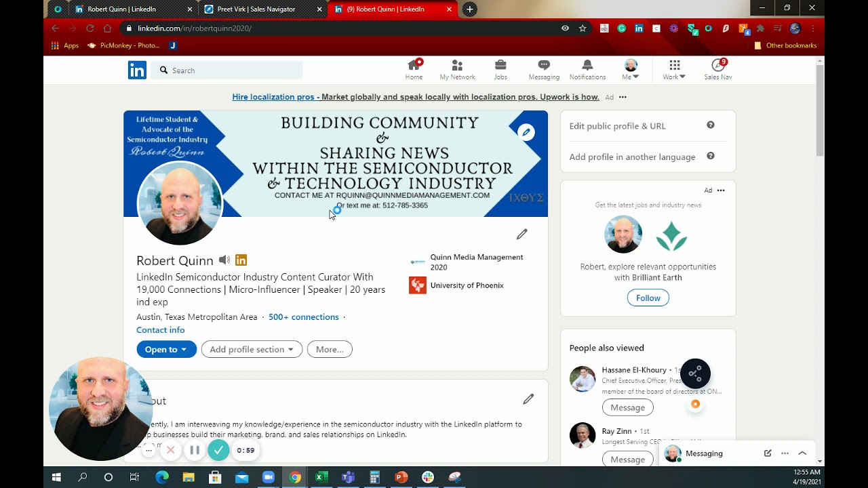The image size is (868, 488).
Task: Open a new Chrome tab
Action: [469, 9]
